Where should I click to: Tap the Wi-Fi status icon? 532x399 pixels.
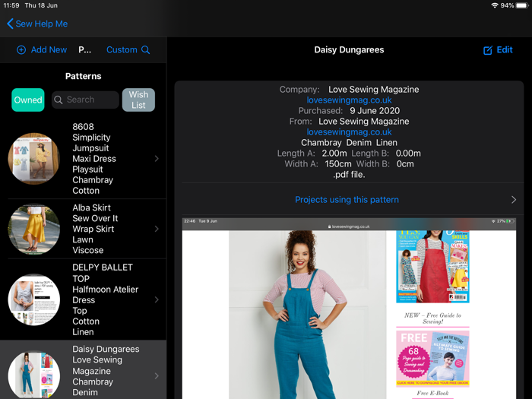click(x=495, y=5)
